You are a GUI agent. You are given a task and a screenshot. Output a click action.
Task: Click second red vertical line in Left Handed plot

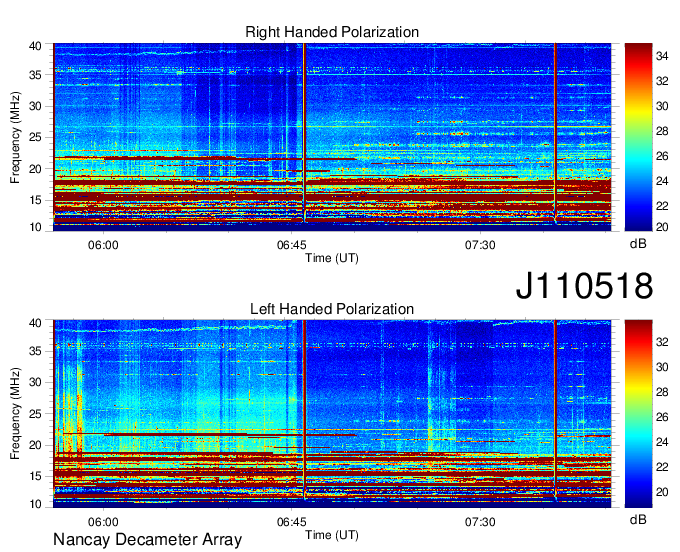555,408
